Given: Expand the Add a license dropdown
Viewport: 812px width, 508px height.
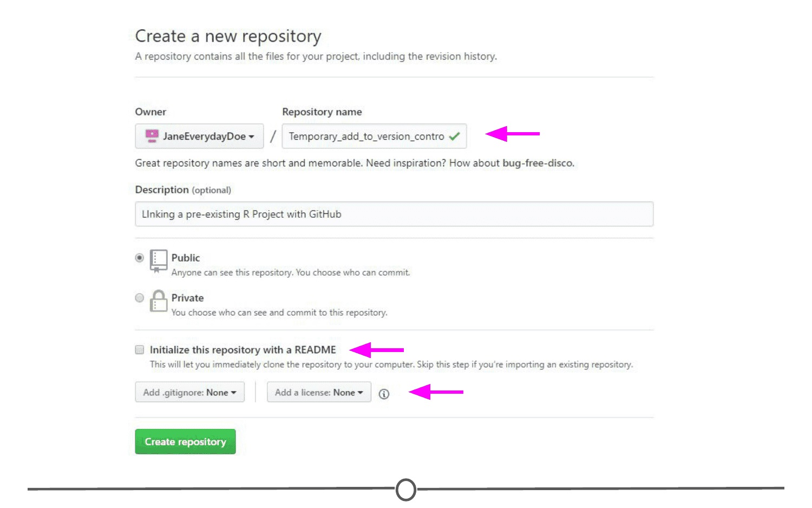Looking at the screenshot, I should coord(319,392).
